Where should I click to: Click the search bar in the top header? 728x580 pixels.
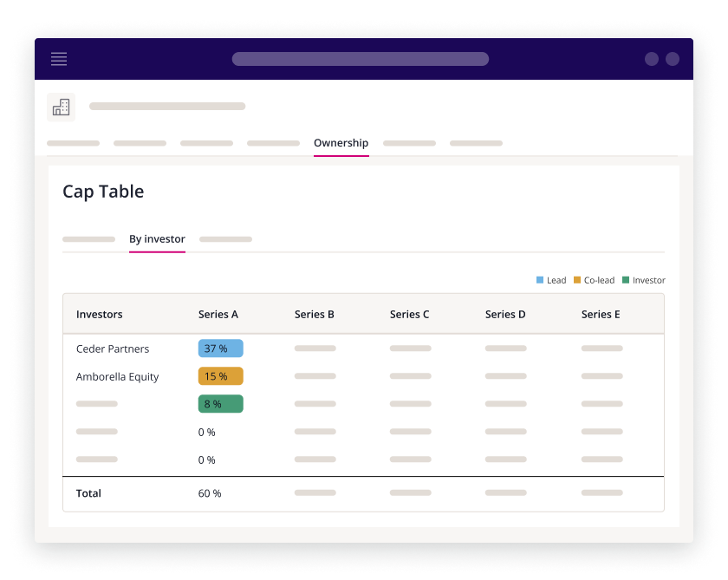tap(360, 59)
